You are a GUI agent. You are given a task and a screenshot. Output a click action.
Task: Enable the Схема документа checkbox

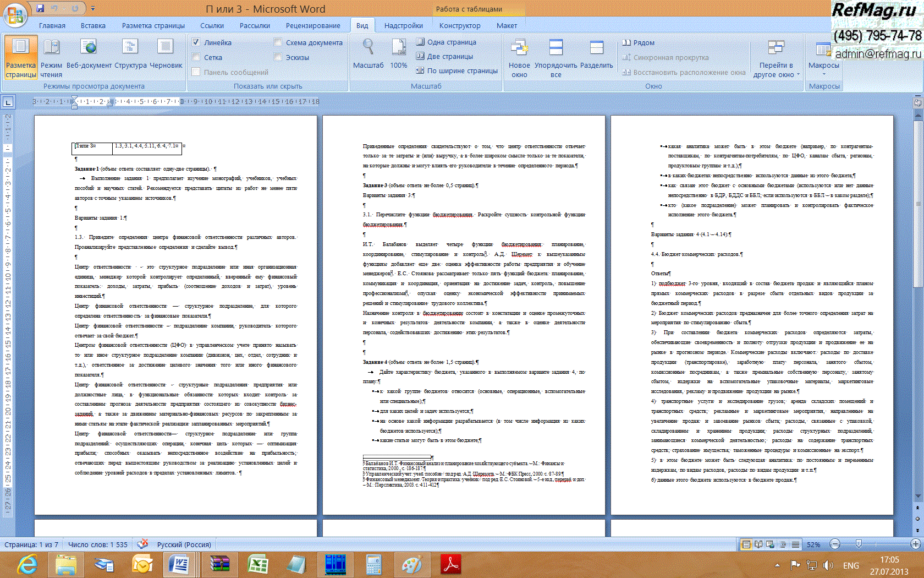[278, 42]
